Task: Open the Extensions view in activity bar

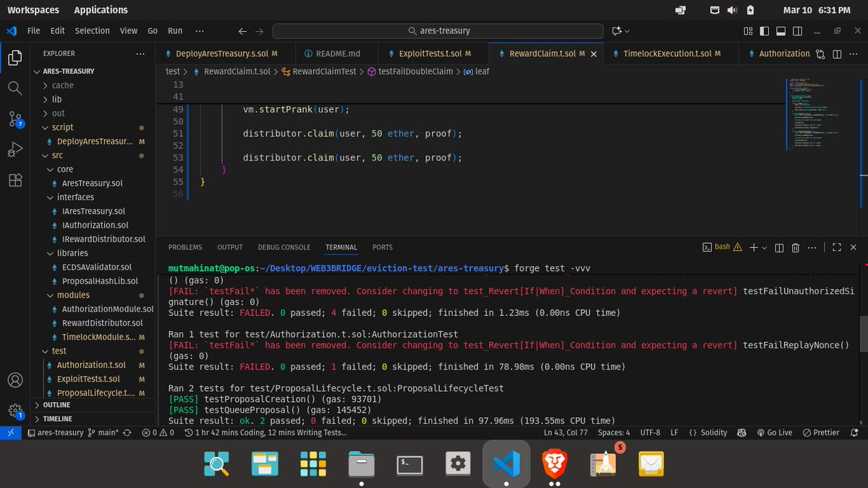Action: (14, 180)
